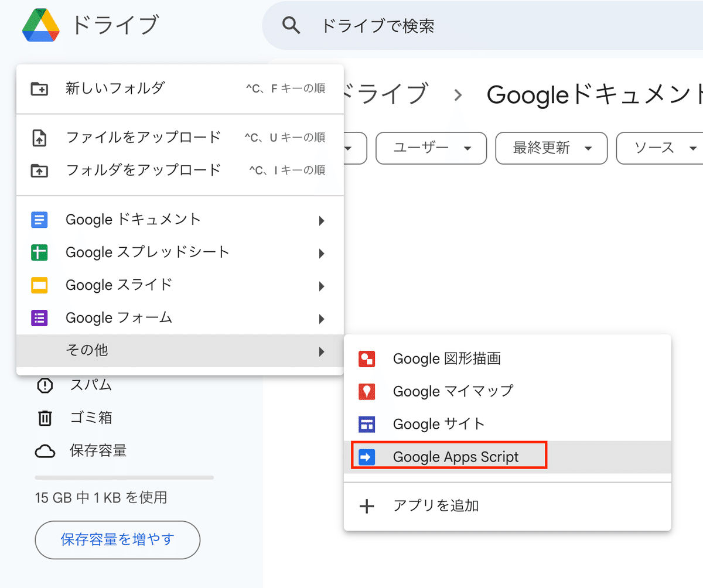Click the ゴミ箱 trash icon
Viewport: 703px width, 588px height.
pos(45,418)
